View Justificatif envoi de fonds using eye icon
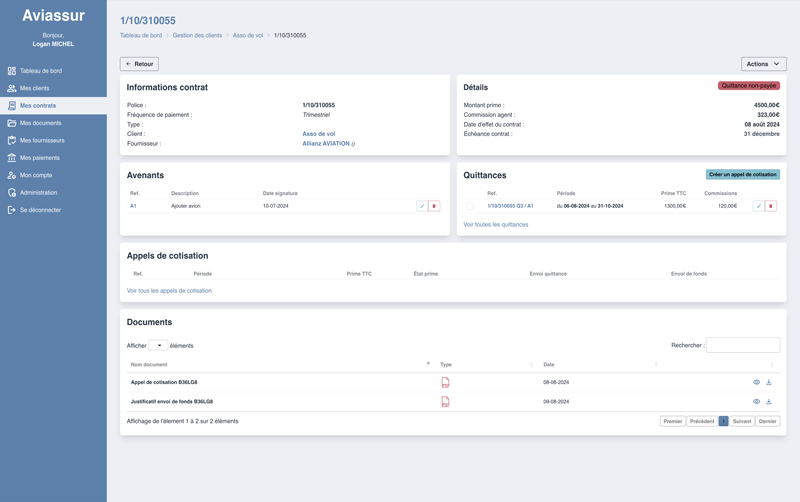 (756, 401)
